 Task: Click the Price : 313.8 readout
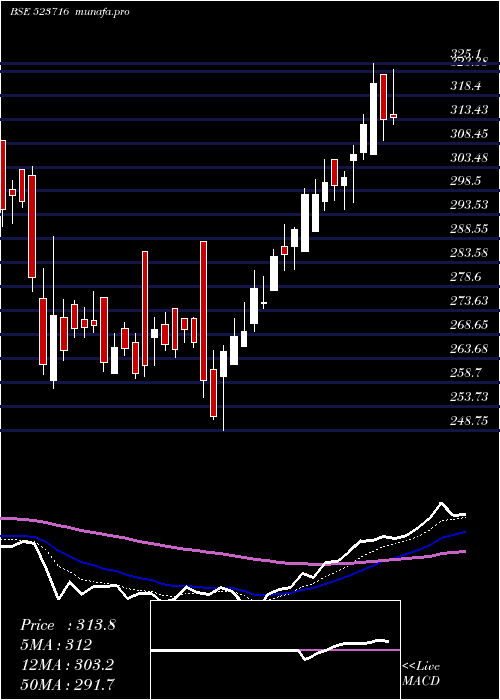68,625
